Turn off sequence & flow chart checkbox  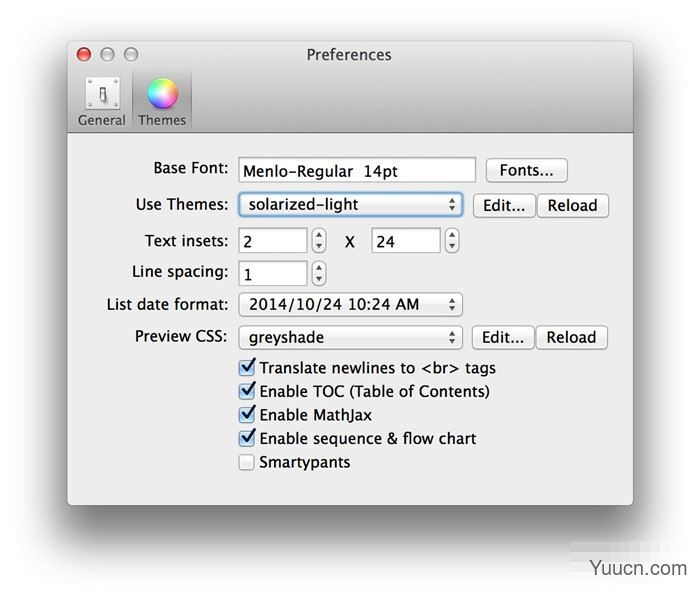[247, 438]
